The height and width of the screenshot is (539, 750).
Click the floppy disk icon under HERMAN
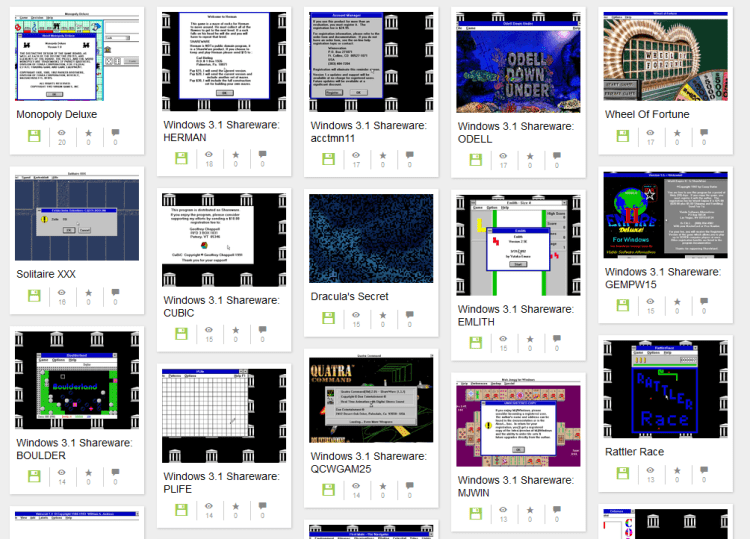181,158
